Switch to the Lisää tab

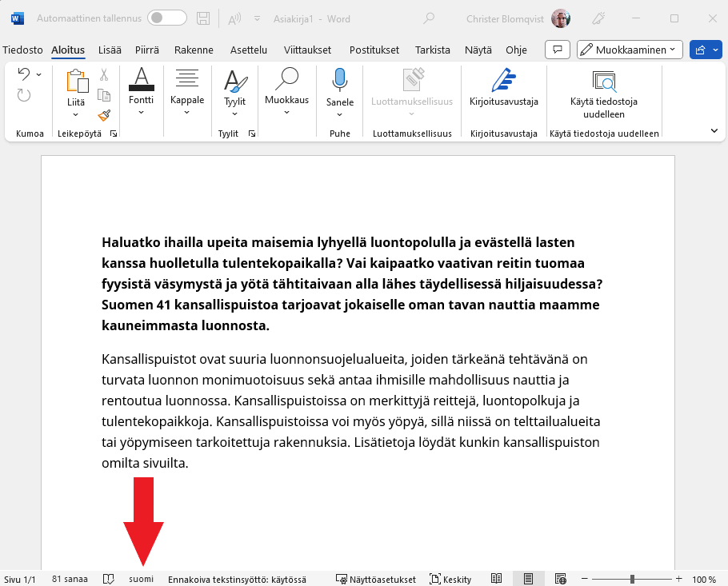pos(110,50)
